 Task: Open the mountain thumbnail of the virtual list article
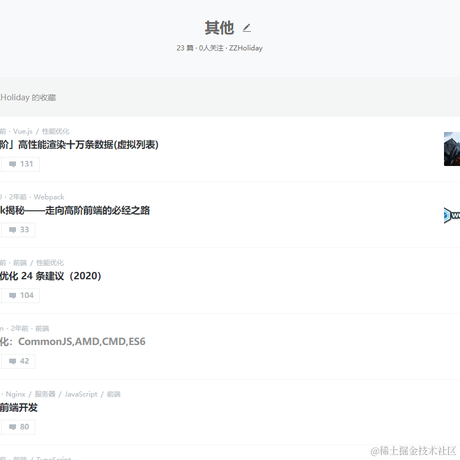452,149
